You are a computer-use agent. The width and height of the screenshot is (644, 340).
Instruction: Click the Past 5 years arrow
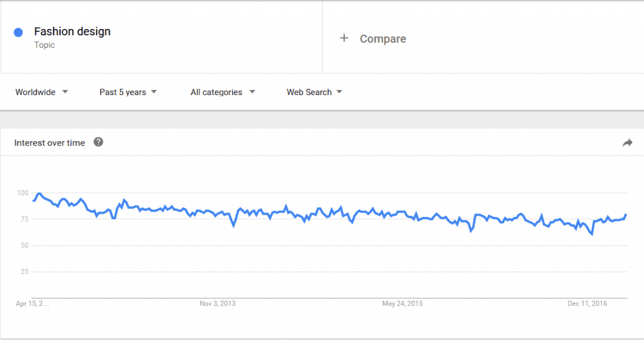coord(153,92)
